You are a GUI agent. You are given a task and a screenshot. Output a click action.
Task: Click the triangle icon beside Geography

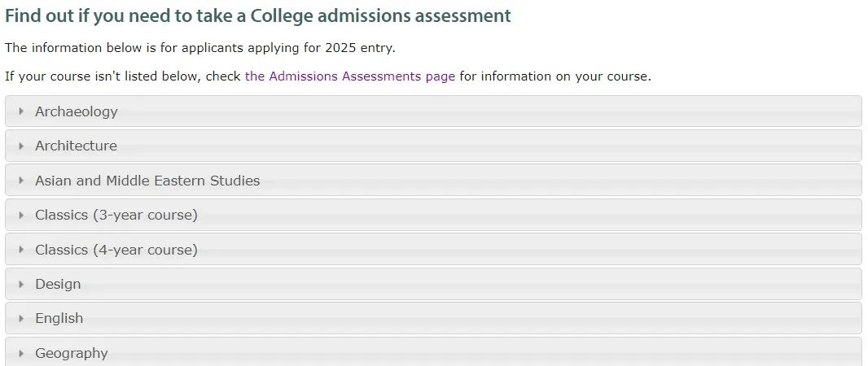21,353
